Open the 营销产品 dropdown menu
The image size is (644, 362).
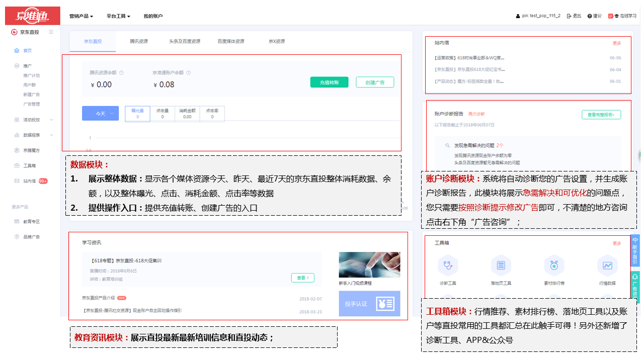pyautogui.click(x=81, y=16)
